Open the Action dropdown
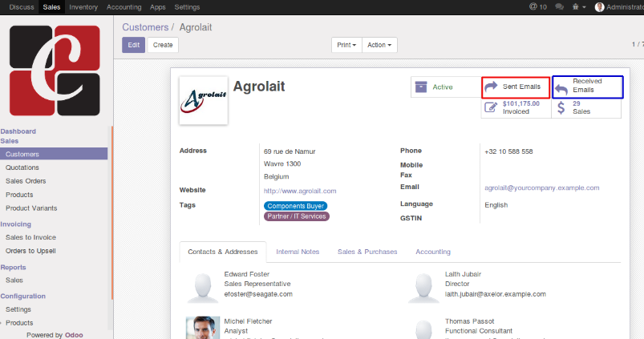 point(379,45)
